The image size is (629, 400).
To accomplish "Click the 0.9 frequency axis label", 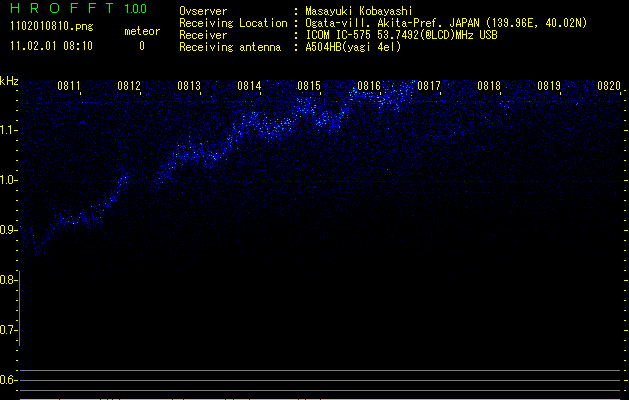I will pyautogui.click(x=8, y=230).
